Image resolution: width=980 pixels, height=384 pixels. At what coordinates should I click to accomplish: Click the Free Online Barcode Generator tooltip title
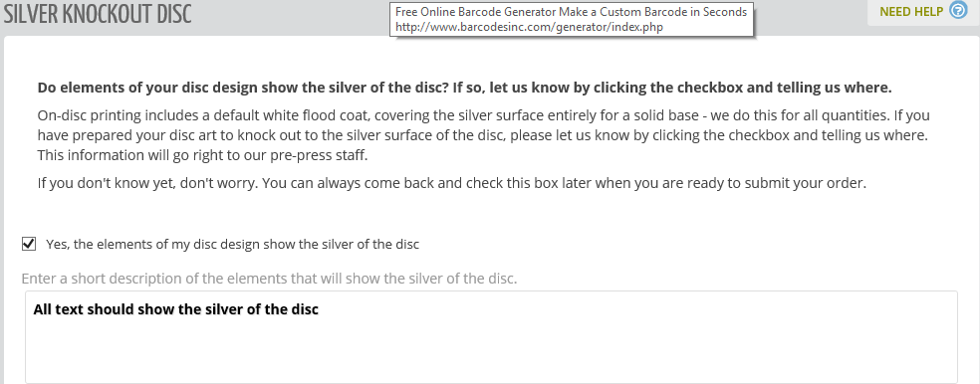click(x=572, y=12)
